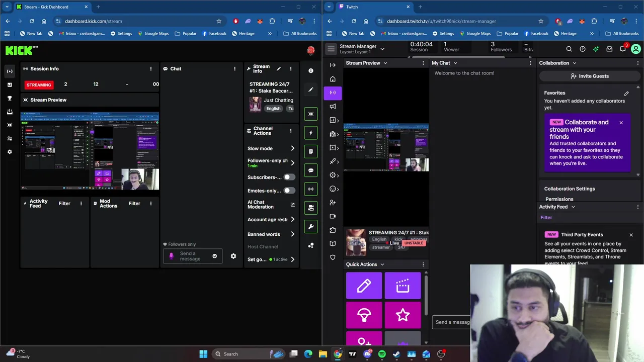Open the Quick Actions panel dropdown

tap(382, 264)
